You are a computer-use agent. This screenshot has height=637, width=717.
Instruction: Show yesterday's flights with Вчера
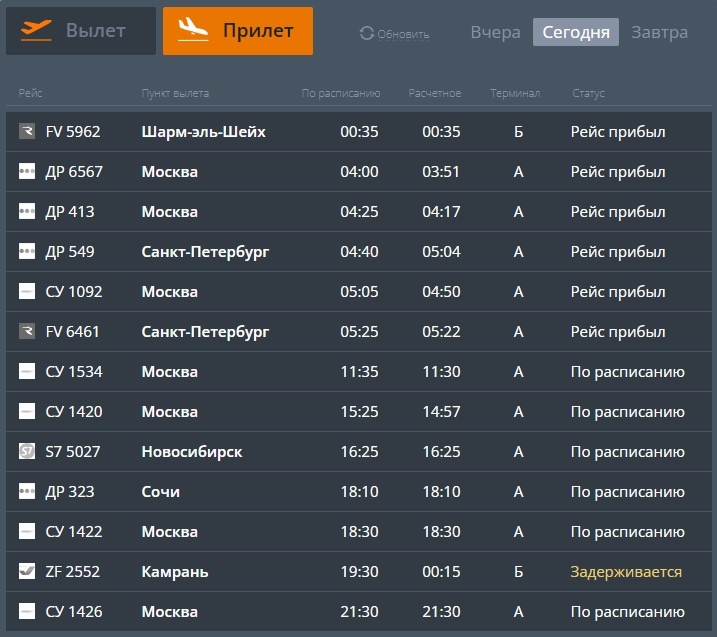point(495,32)
